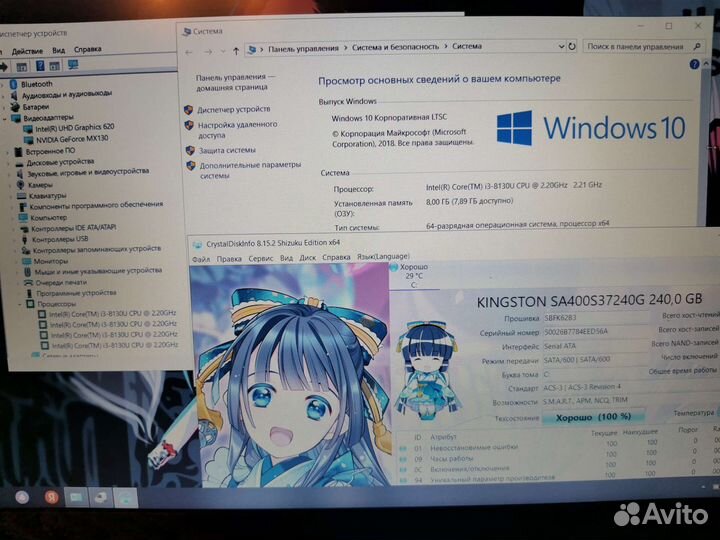Open Yandex browser from taskbar
Viewport: 720px width, 540px height.
coord(51,498)
